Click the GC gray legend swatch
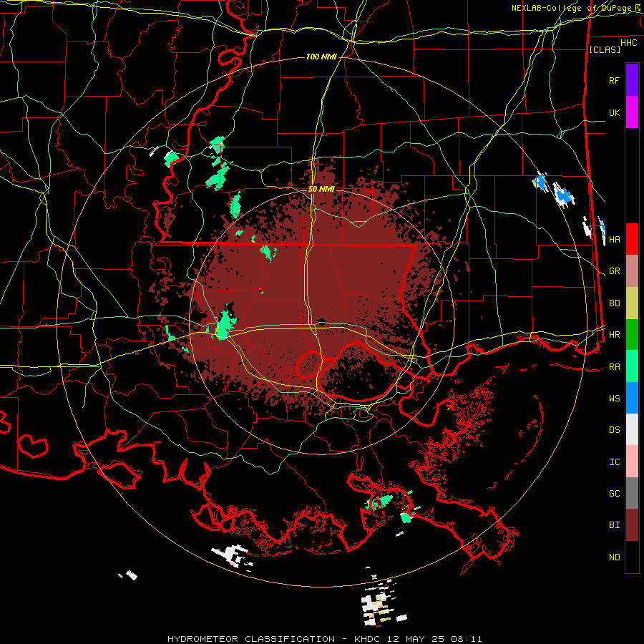644x644 pixels. [x=632, y=493]
